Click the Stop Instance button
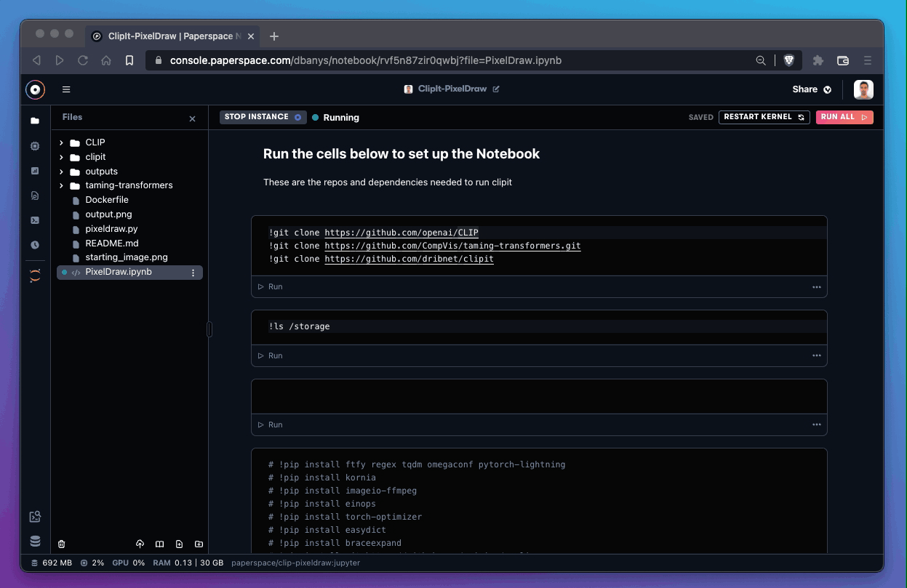Viewport: 907px width, 588px height. click(263, 117)
